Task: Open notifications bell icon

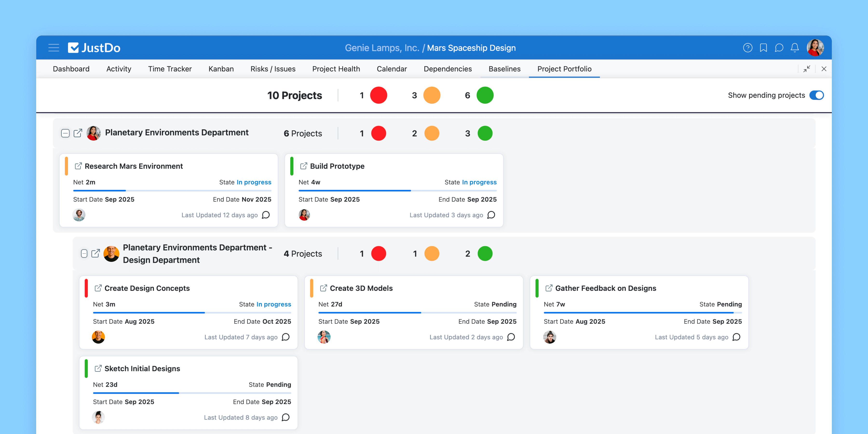Action: pos(794,48)
